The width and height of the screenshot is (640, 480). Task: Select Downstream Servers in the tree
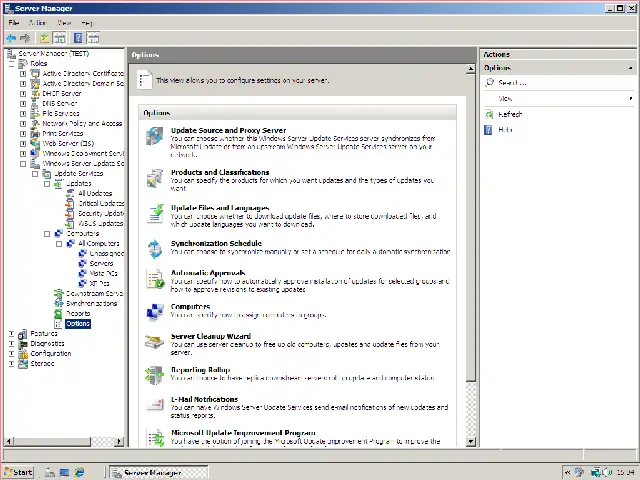tap(95, 293)
